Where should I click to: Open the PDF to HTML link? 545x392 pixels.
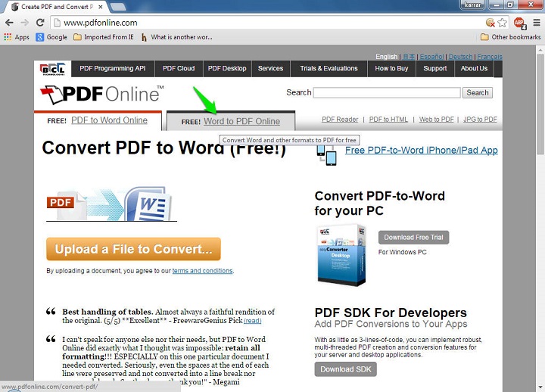388,120
